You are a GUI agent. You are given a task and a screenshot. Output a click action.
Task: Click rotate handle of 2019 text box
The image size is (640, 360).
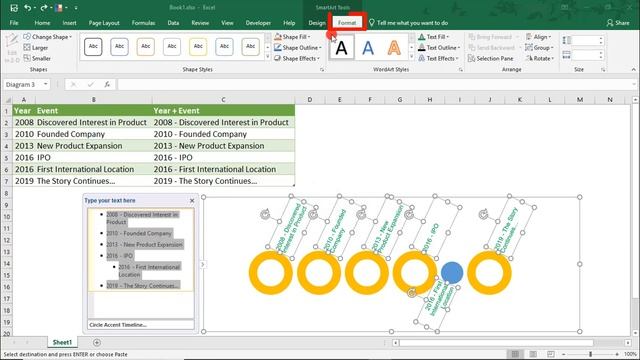(x=483, y=214)
